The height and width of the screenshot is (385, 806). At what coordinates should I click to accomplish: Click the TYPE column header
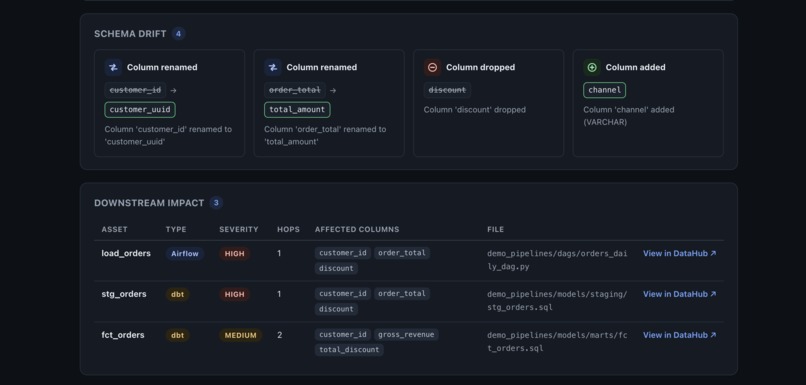click(176, 230)
